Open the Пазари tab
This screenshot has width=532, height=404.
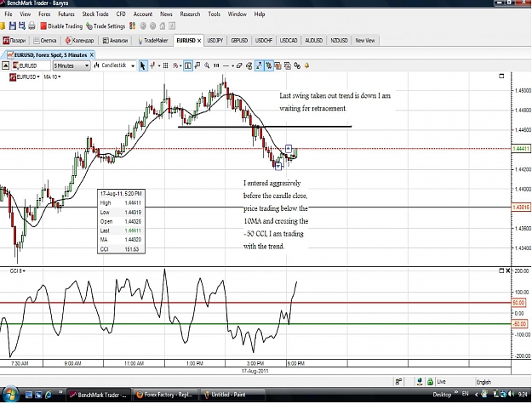click(x=14, y=40)
